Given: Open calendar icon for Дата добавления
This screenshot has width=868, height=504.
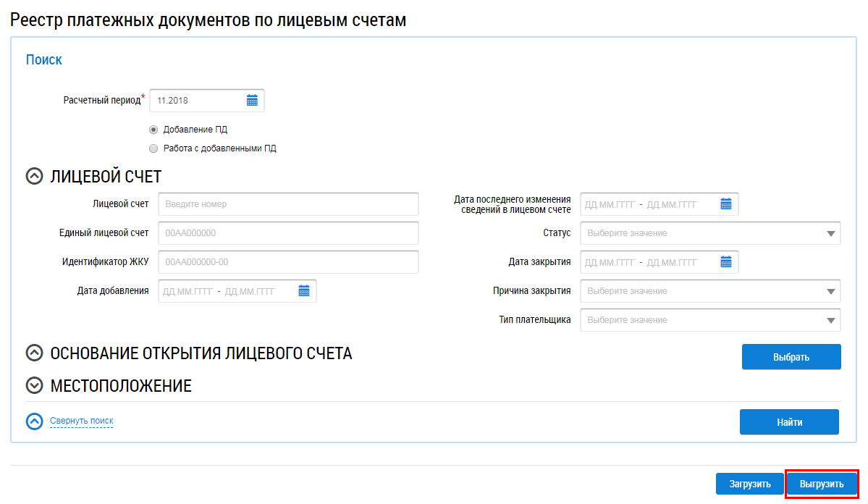Looking at the screenshot, I should (x=304, y=291).
